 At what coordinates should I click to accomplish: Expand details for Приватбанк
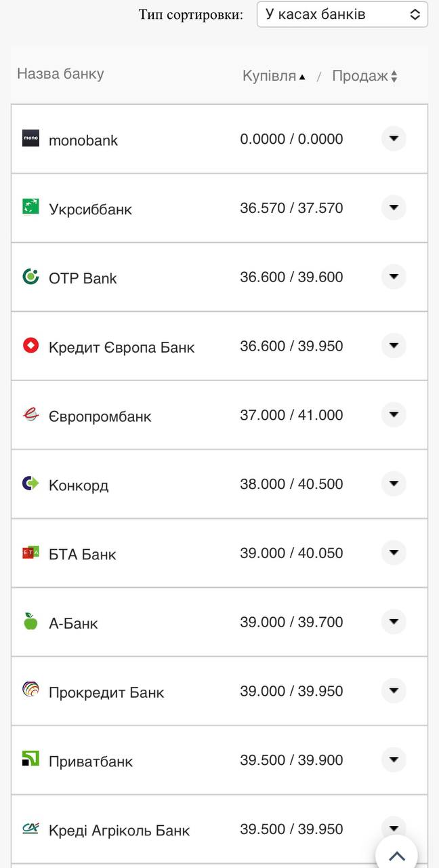394,760
